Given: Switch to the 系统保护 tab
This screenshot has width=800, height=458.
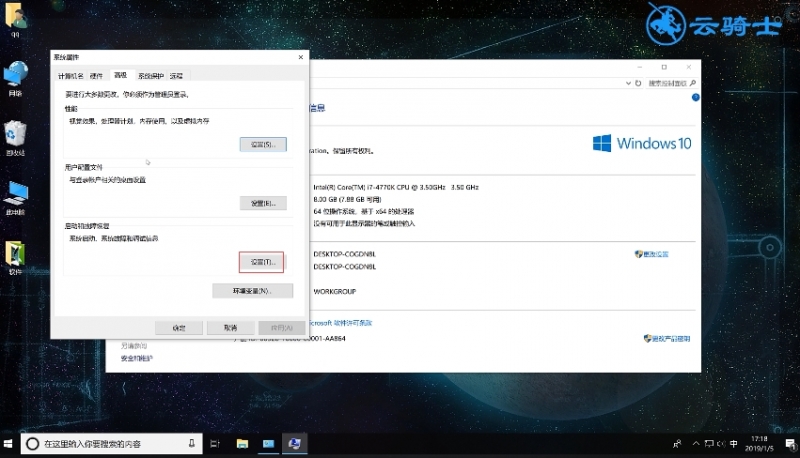Looking at the screenshot, I should (151, 76).
